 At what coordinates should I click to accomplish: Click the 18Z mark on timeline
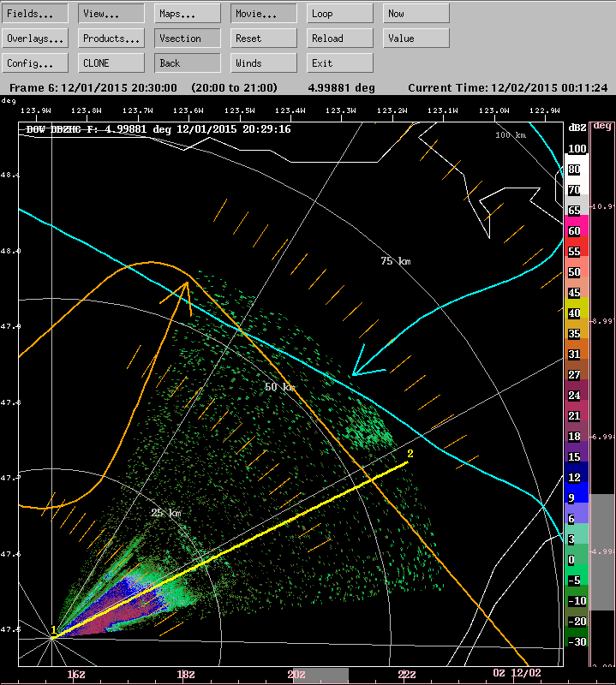click(186, 674)
